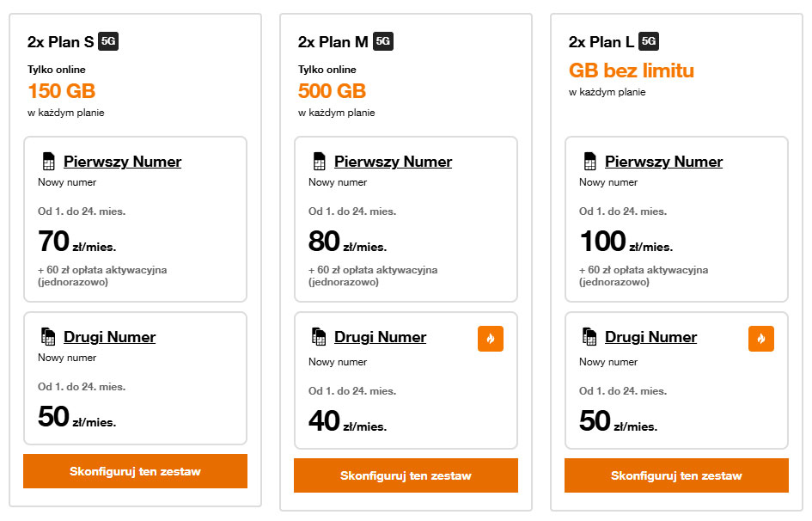812x521 pixels.
Task: Open Pierwszy Numer link in Plan M
Action: pos(393,162)
